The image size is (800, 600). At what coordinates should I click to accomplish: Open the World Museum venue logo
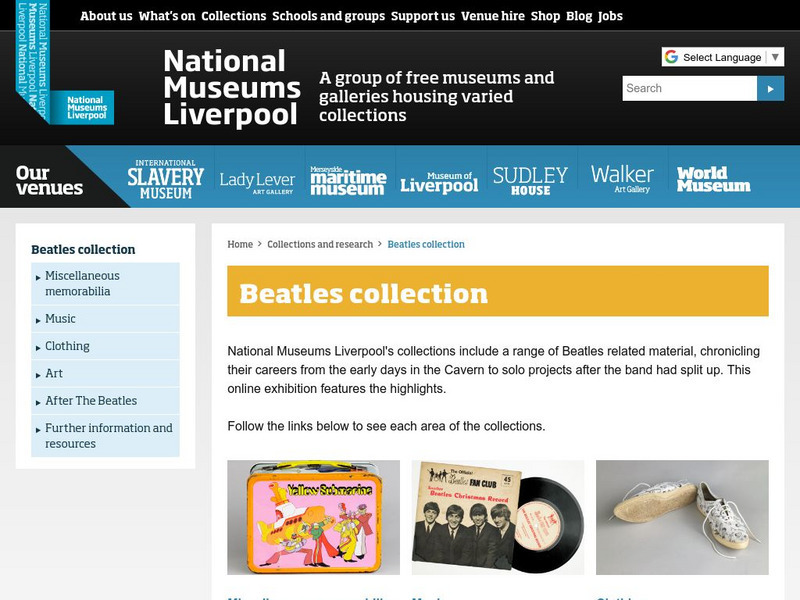pos(713,179)
